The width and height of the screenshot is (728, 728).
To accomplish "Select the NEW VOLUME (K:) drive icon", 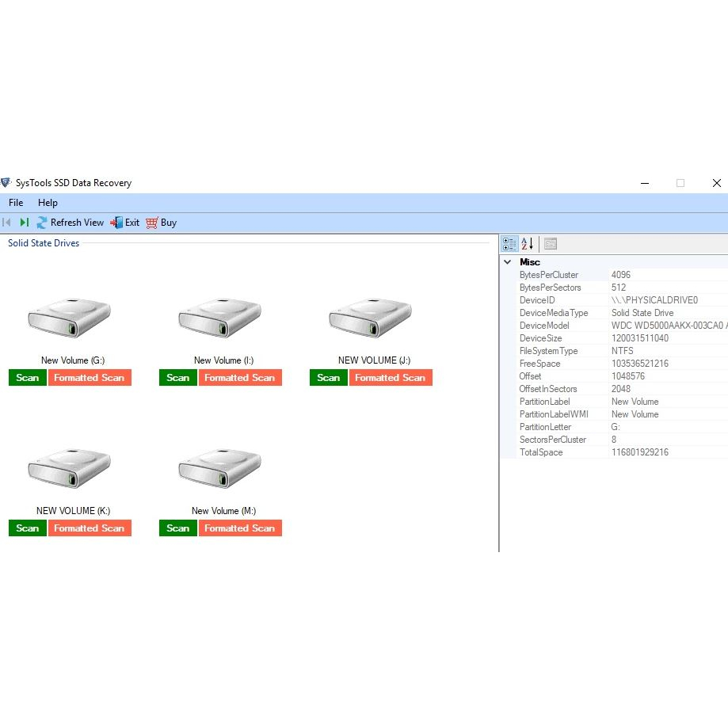I will click(69, 468).
